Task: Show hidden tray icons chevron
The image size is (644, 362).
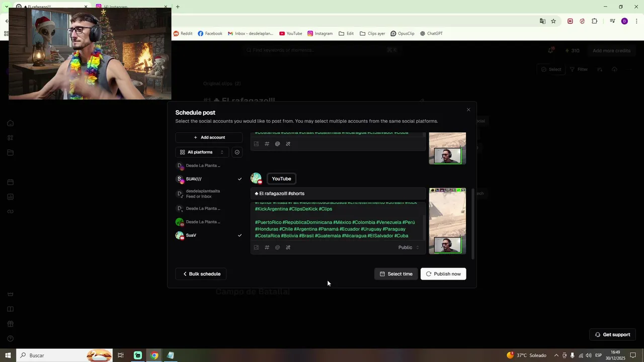Action: tap(556, 355)
